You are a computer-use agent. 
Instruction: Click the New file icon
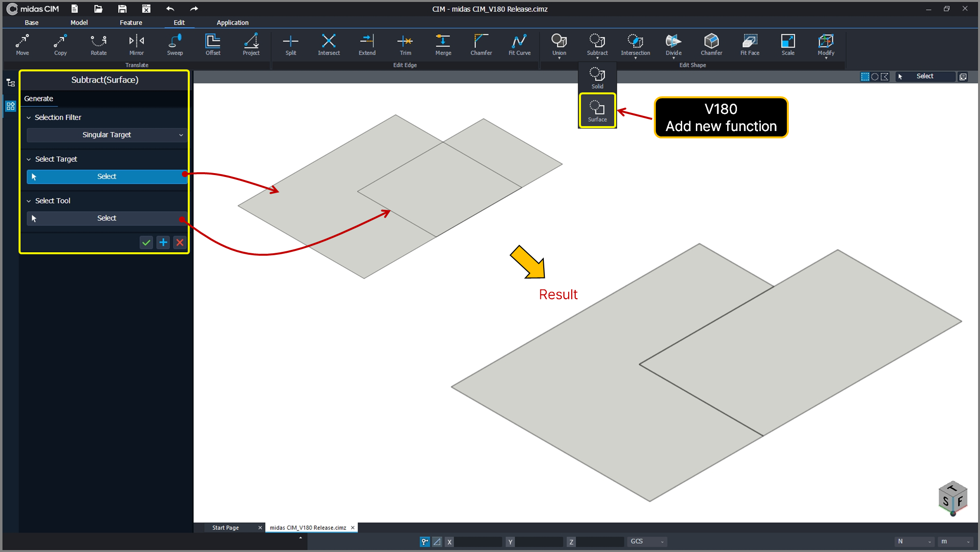pyautogui.click(x=74, y=9)
